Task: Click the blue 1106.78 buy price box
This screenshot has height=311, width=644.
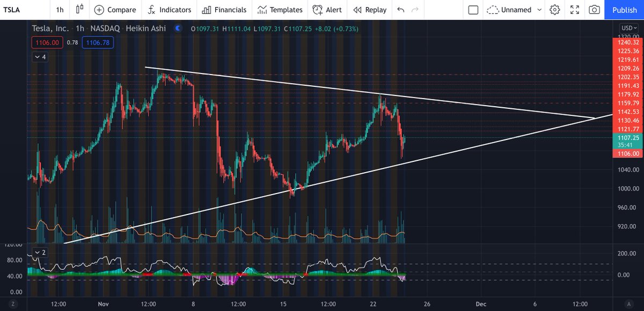Action: coord(97,42)
